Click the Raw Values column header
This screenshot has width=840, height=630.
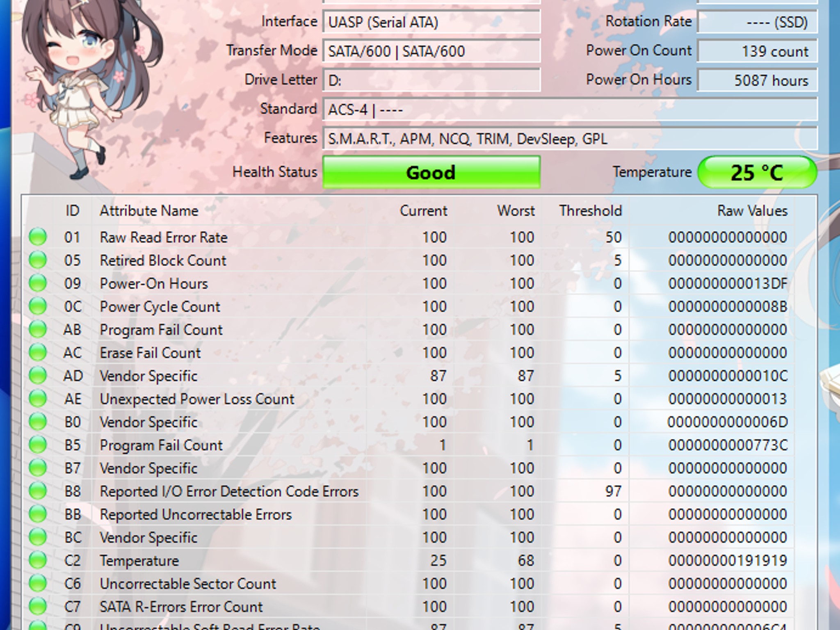(752, 211)
